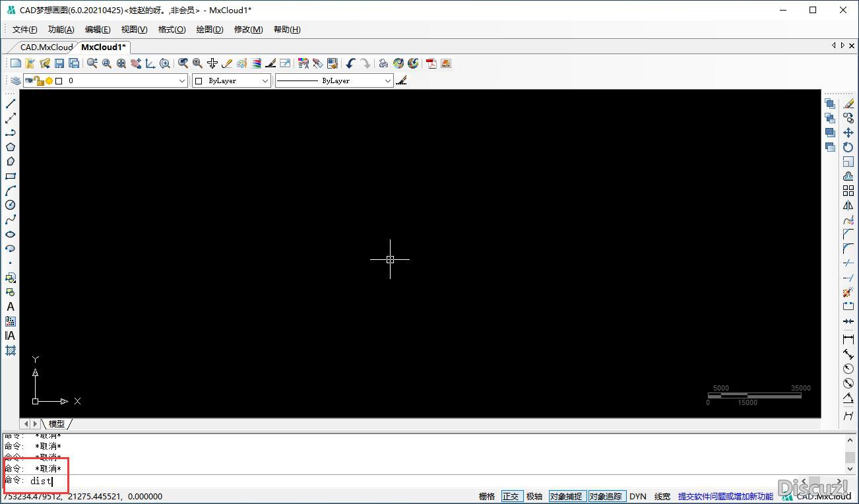Select the Move tool in right toolbar

pyautogui.click(x=848, y=133)
